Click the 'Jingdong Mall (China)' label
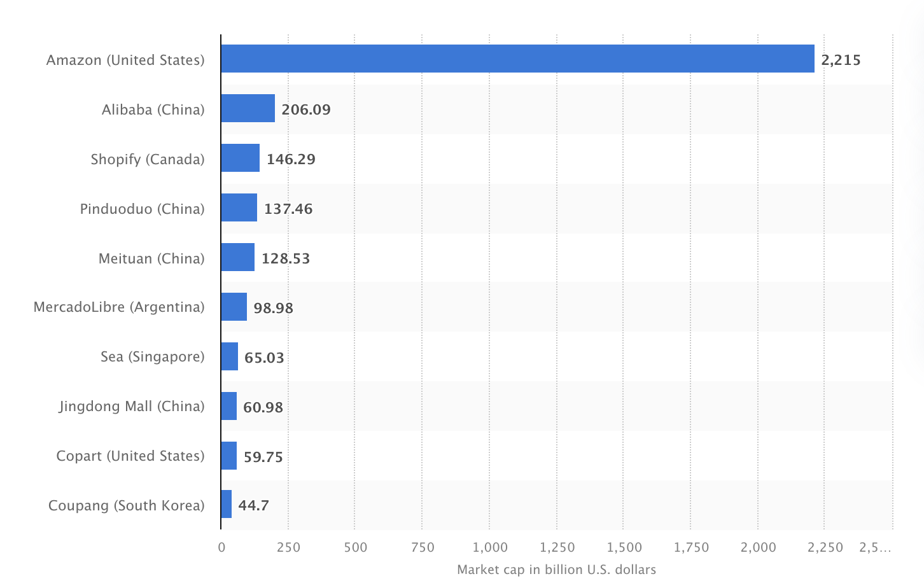This screenshot has width=924, height=588. (132, 406)
